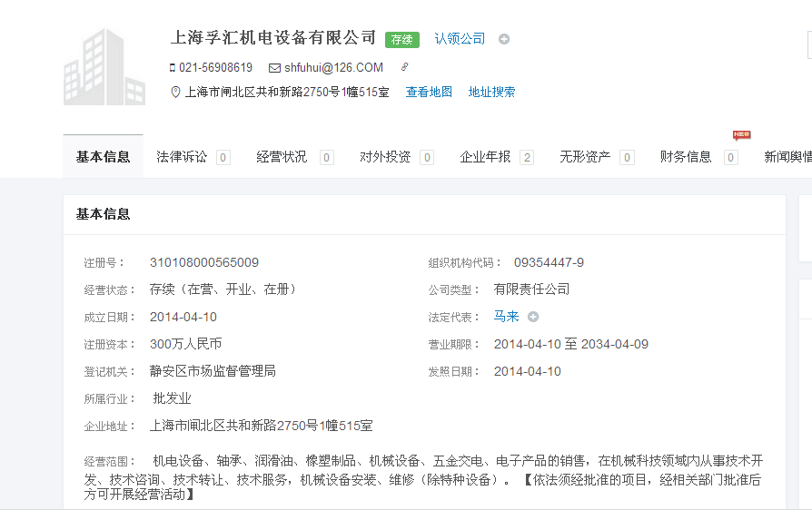Click the location pin icon before the address
Image resolution: width=812 pixels, height=510 pixels.
click(175, 92)
